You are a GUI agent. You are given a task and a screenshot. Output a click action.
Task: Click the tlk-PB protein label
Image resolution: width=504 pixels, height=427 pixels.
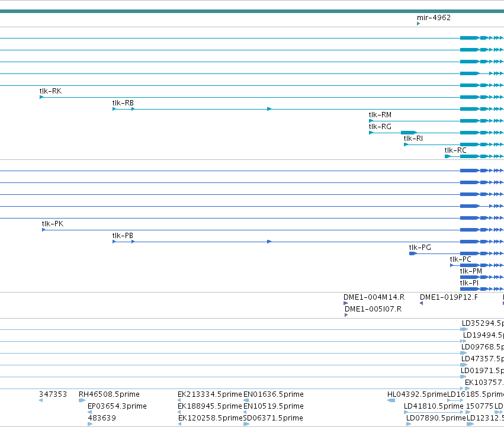[123, 236]
